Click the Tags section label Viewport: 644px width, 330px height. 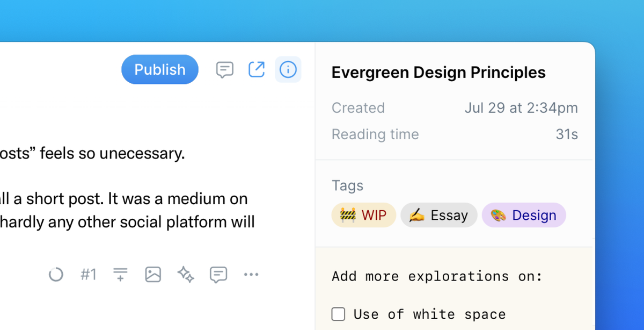pyautogui.click(x=347, y=186)
